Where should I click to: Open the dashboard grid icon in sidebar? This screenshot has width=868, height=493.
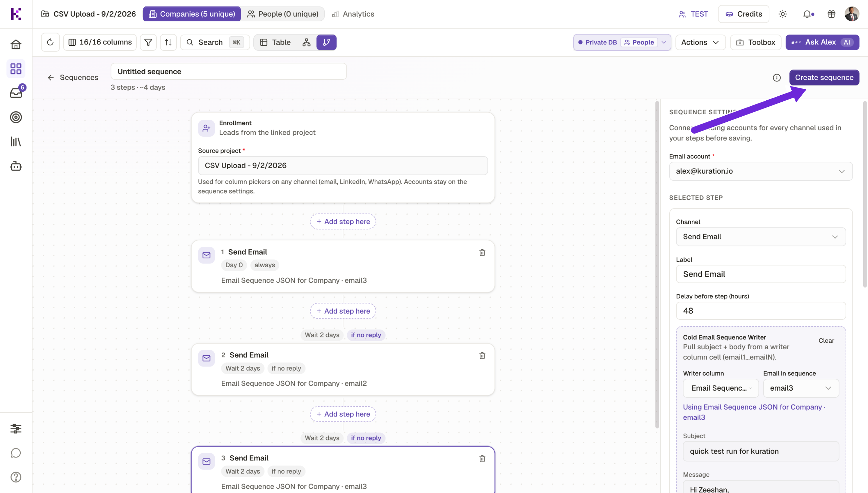[16, 69]
